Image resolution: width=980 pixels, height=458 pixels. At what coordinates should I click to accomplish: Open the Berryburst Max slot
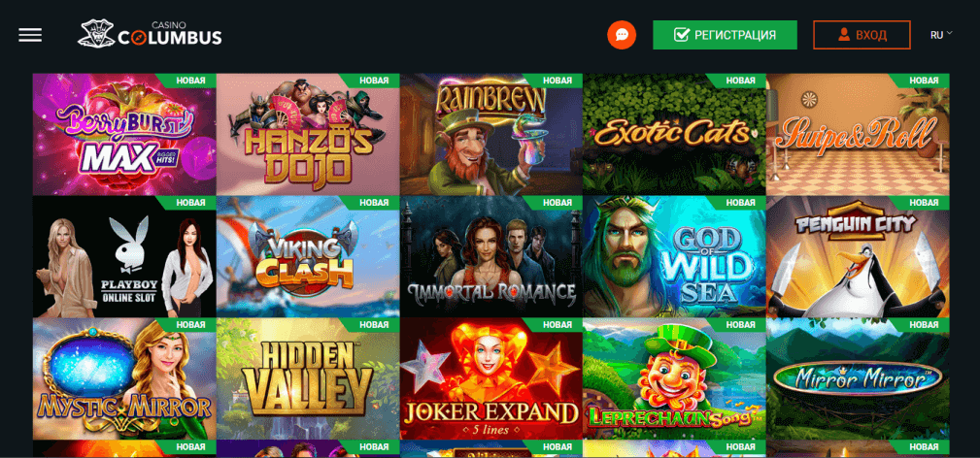tap(124, 134)
